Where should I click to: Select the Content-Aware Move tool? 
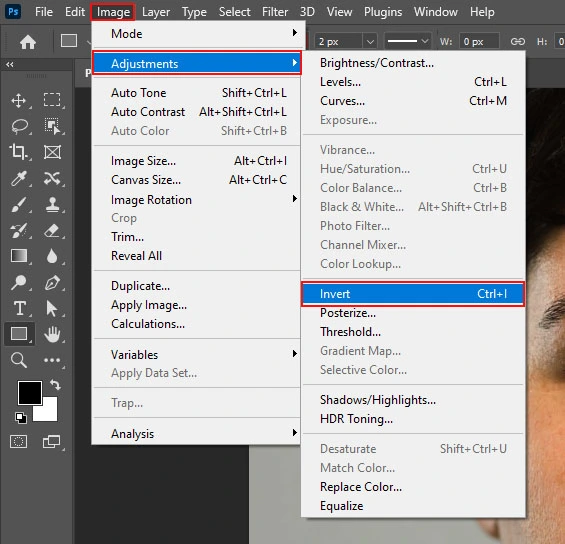tap(52, 178)
